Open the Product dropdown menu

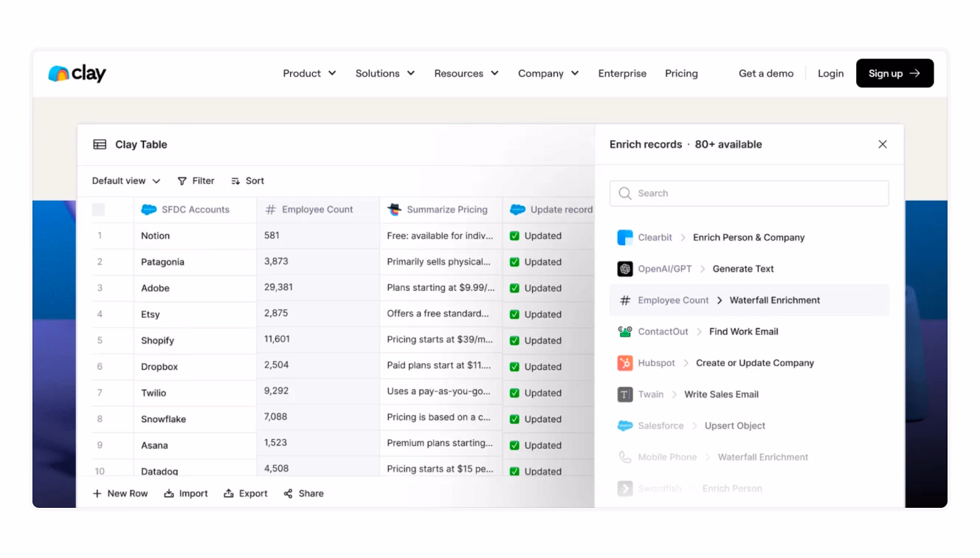click(x=309, y=73)
